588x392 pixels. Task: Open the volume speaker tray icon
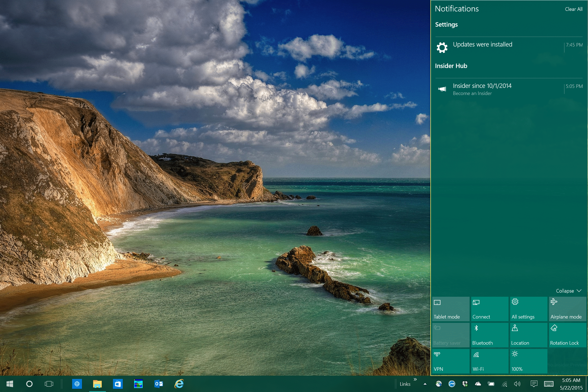[517, 384]
